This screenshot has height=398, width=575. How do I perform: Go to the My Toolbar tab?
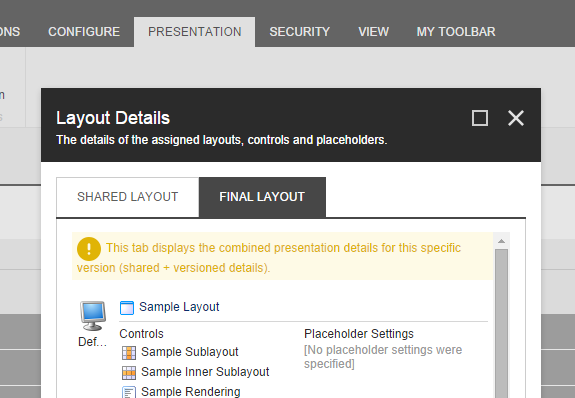[456, 32]
